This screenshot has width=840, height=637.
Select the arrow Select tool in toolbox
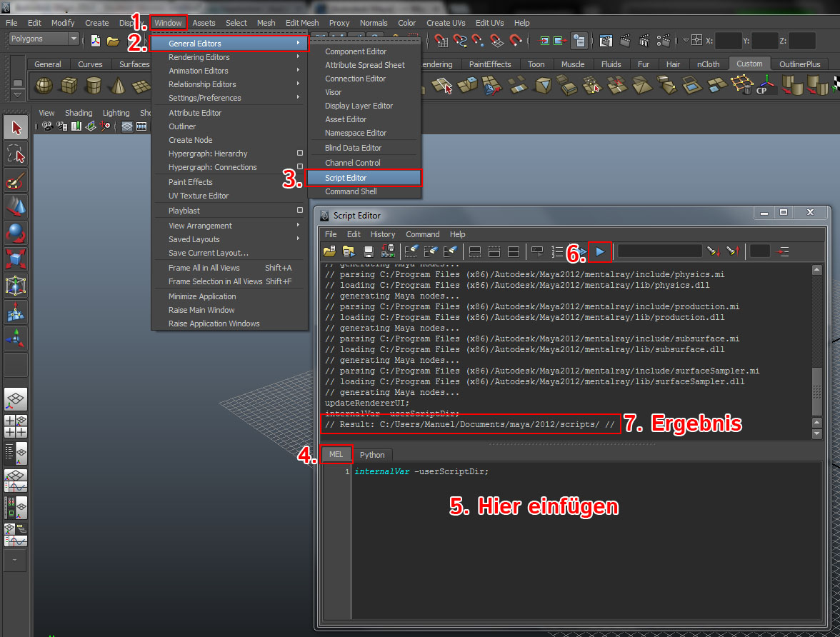pyautogui.click(x=16, y=127)
